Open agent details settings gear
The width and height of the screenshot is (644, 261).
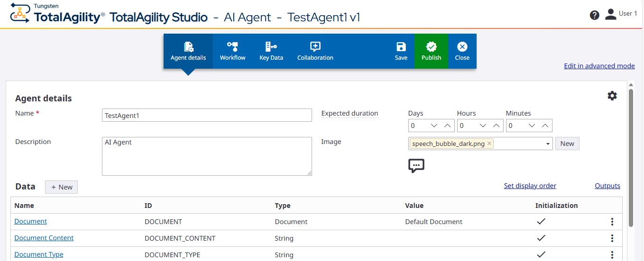coord(612,96)
